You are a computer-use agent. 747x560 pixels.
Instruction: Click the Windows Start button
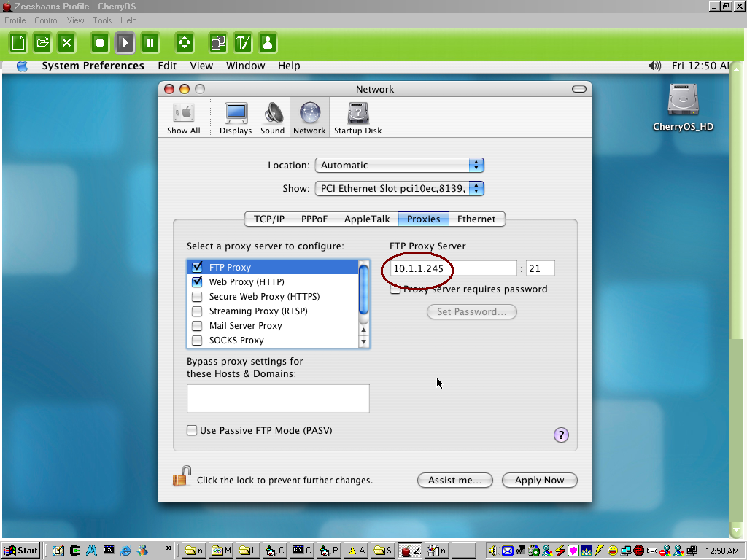(20, 551)
